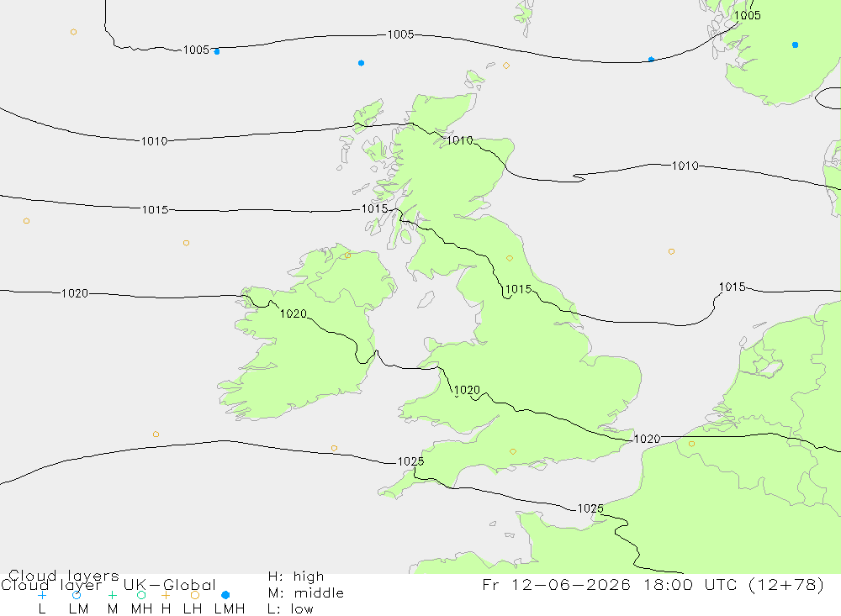This screenshot has width=841, height=616.
Task: Click the 'LH' legend label
Action: 192,609
